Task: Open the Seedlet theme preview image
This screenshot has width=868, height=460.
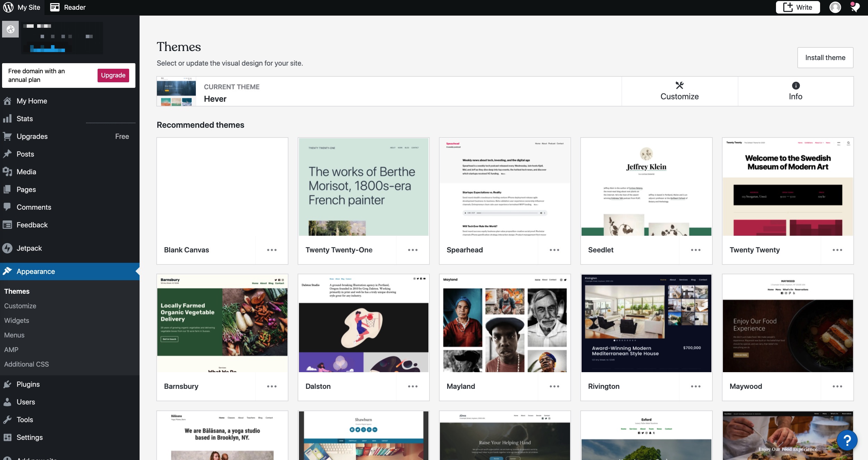Action: [x=646, y=187]
